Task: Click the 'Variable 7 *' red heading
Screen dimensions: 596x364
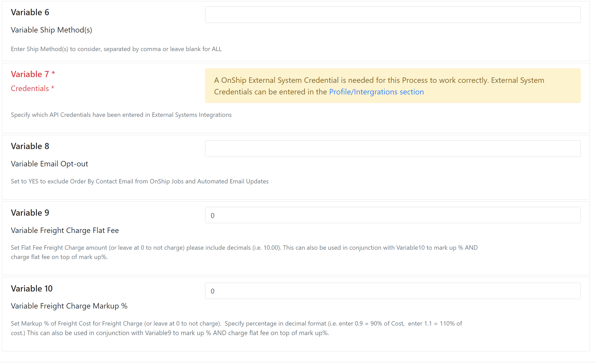Action: [x=33, y=74]
